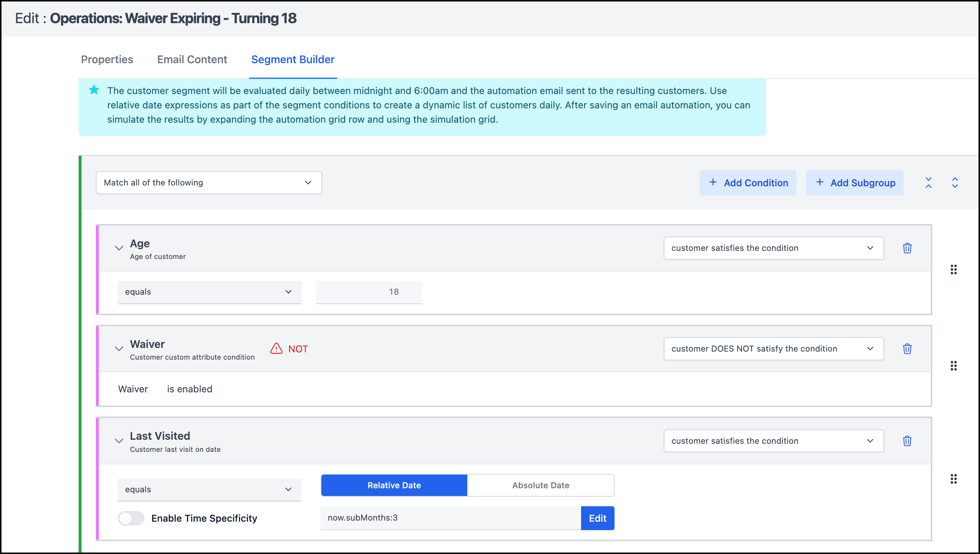The image size is (980, 554).
Task: Click the NOT warning triangle icon
Action: click(x=276, y=348)
